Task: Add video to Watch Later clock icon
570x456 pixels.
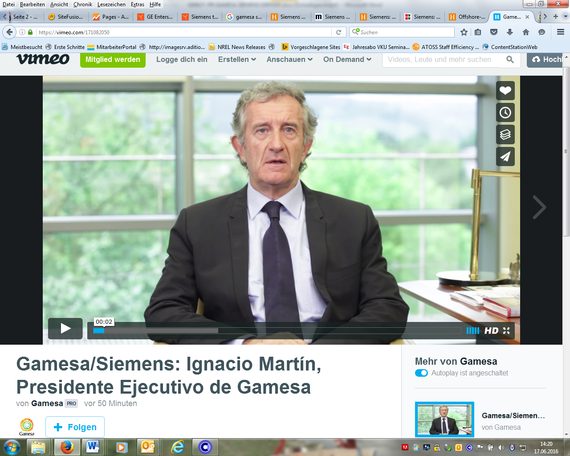Action: [505, 112]
